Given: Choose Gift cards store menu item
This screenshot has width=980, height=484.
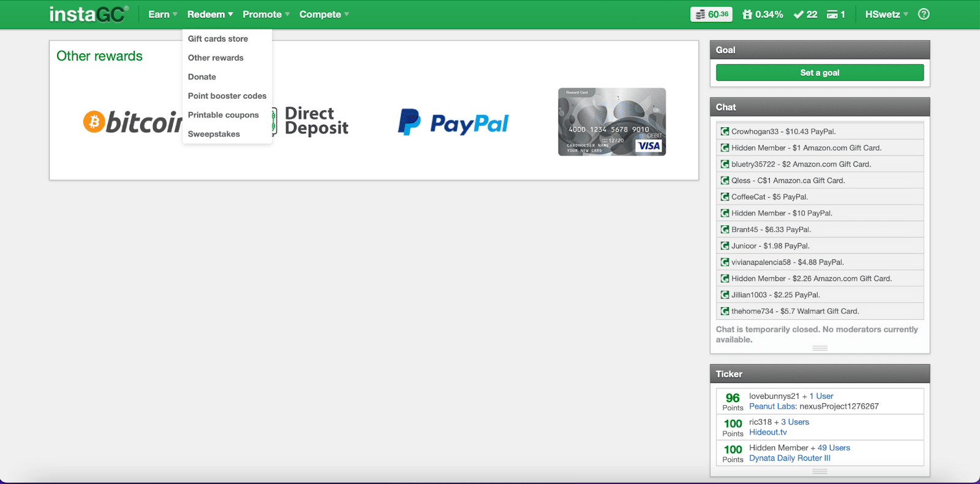Looking at the screenshot, I should (218, 39).
